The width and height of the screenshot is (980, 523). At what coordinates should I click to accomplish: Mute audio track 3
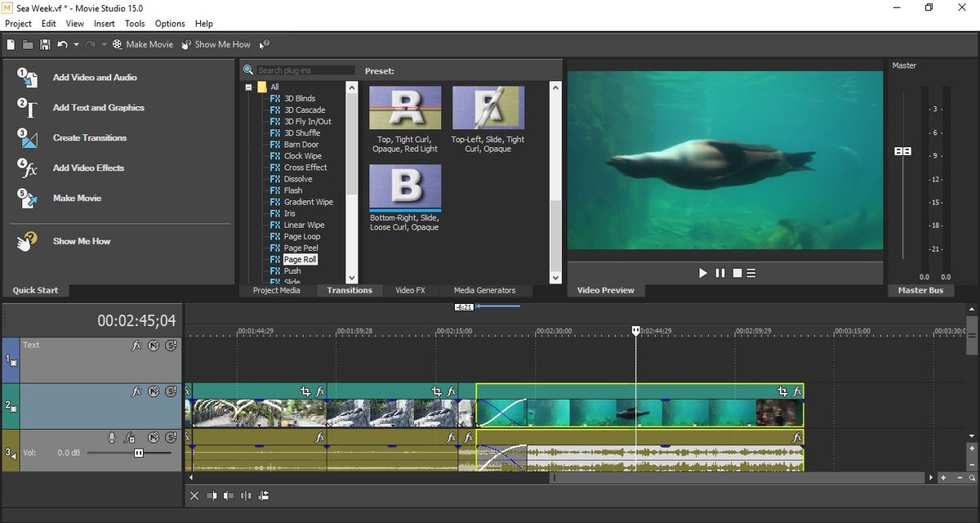154,438
